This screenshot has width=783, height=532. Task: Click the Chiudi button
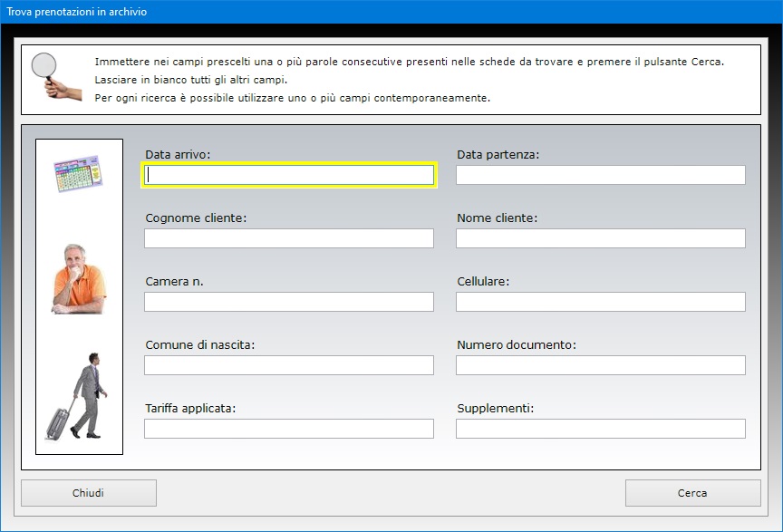click(x=89, y=493)
